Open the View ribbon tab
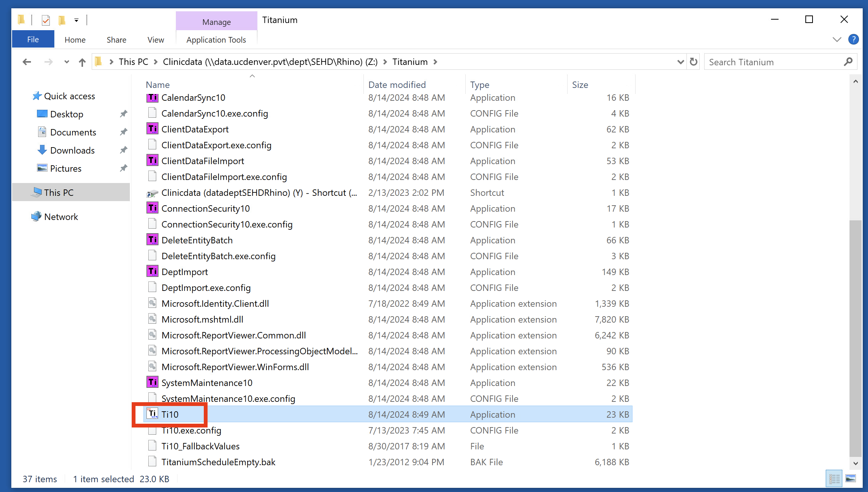Viewport: 868px width, 492px height. point(155,40)
